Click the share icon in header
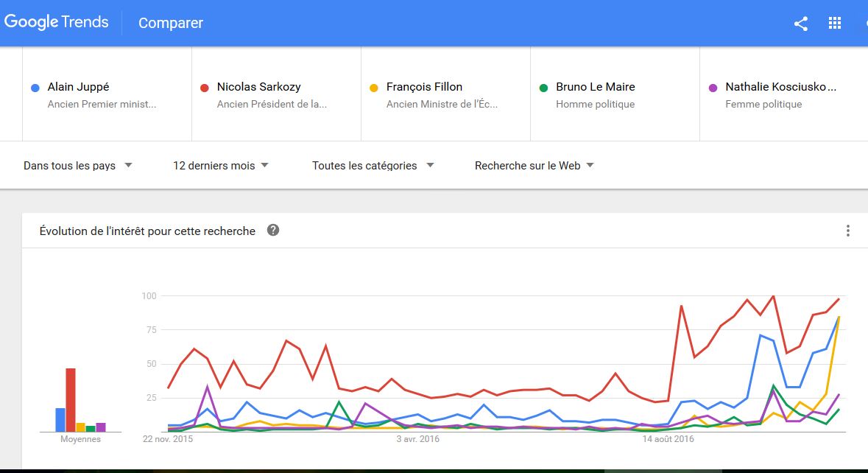This screenshot has height=473, width=868. (800, 24)
